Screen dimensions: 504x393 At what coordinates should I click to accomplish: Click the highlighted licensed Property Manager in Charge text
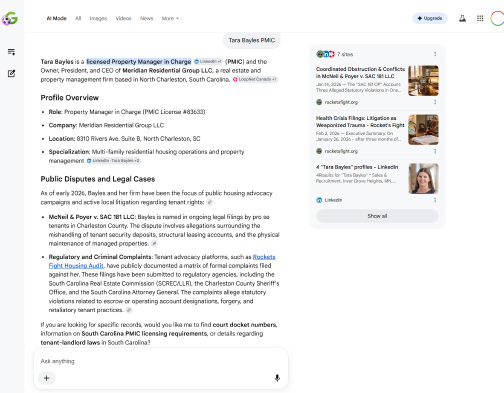[139, 62]
